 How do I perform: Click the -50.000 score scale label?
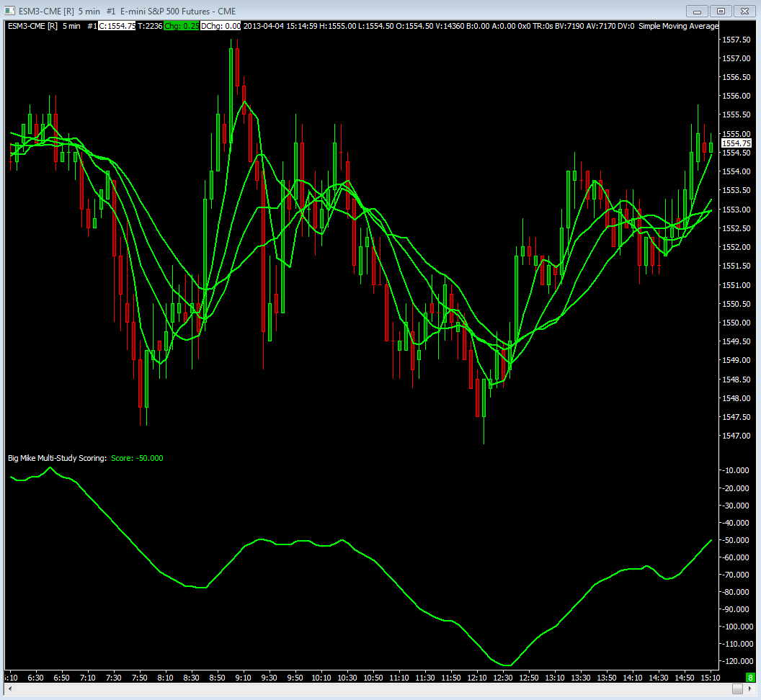(736, 540)
